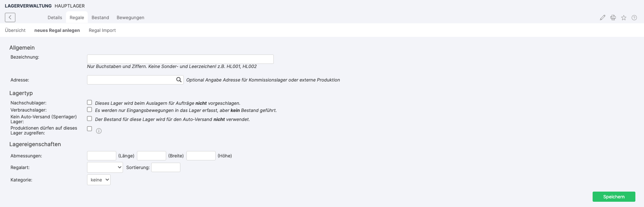
Task: Click the pencil edit icon
Action: (602, 18)
